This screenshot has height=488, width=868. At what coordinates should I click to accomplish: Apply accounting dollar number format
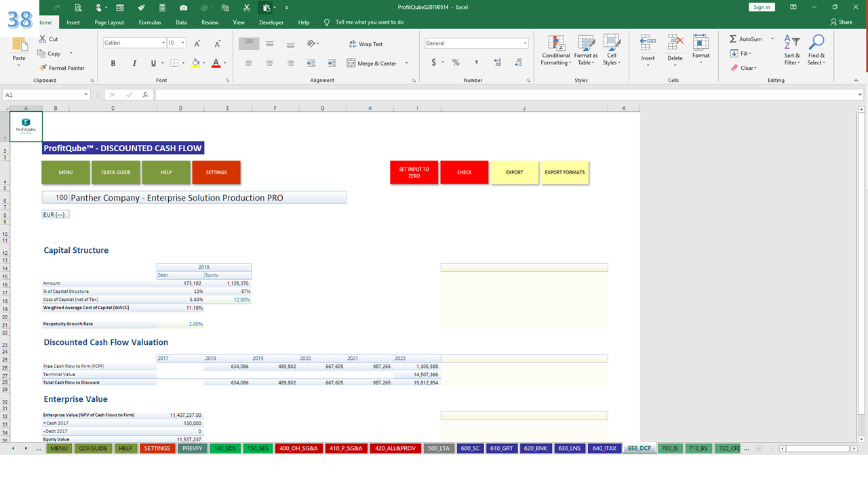pyautogui.click(x=434, y=62)
